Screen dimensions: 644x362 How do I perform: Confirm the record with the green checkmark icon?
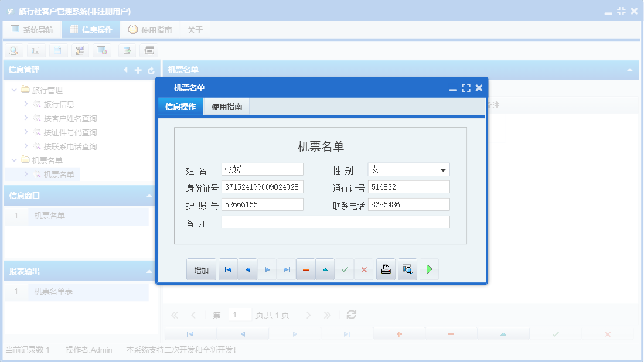pos(345,269)
